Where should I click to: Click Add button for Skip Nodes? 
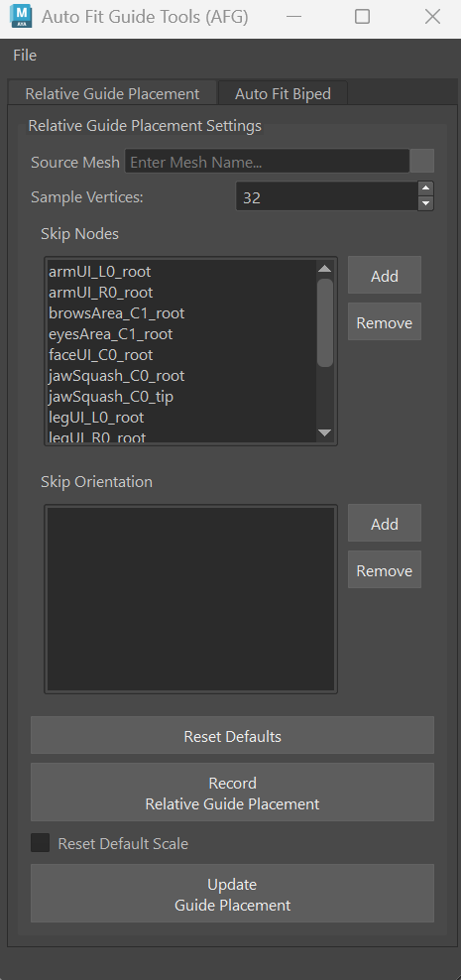(385, 276)
